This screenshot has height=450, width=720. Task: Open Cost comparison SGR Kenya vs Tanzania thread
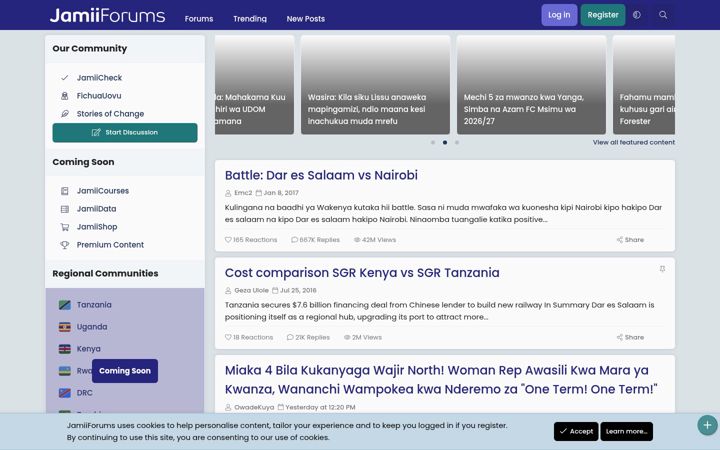point(362,273)
